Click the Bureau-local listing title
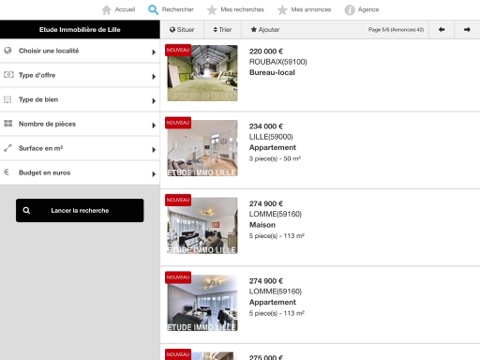Screen dimensions: 480x360 tap(272, 72)
